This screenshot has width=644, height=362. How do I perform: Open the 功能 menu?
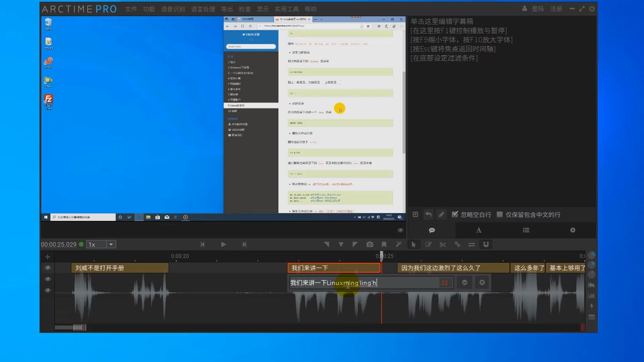coord(149,9)
